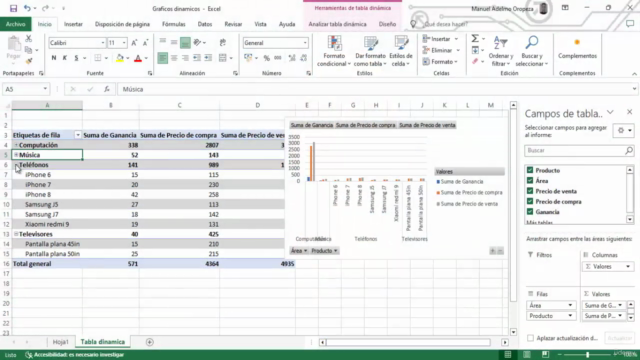Open Dar formato como tabla
640x360 pixels.
(x=370, y=51)
